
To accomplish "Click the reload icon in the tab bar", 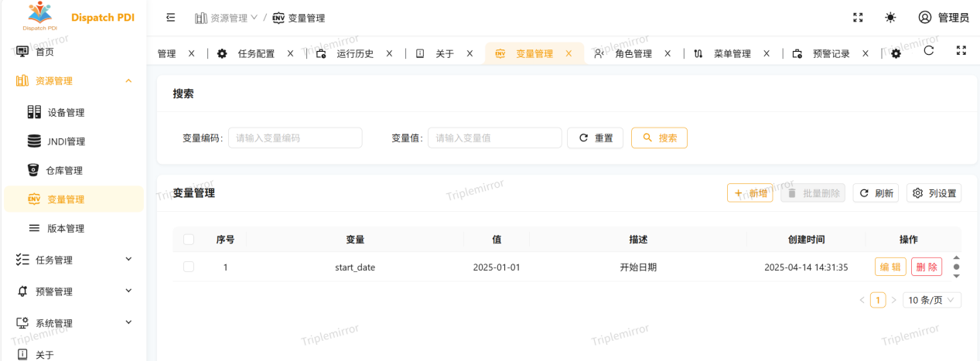I will tap(929, 51).
